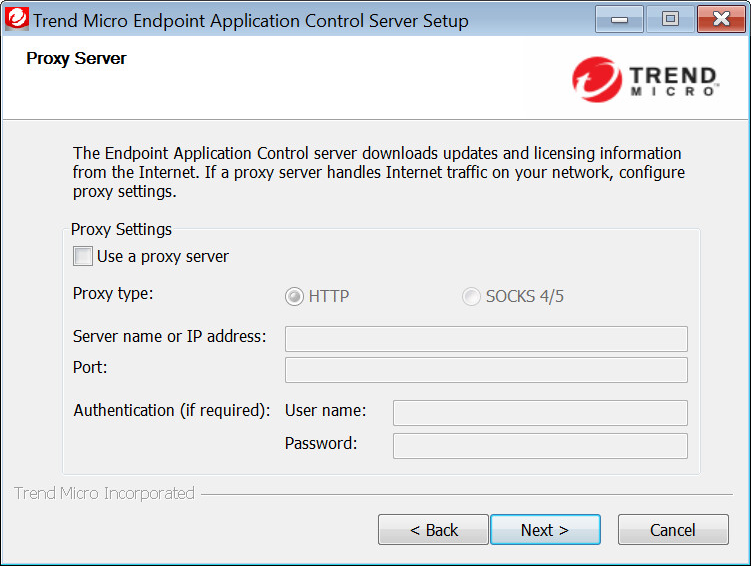The image size is (751, 566).
Task: Minimize the setup window
Action: click(x=619, y=18)
